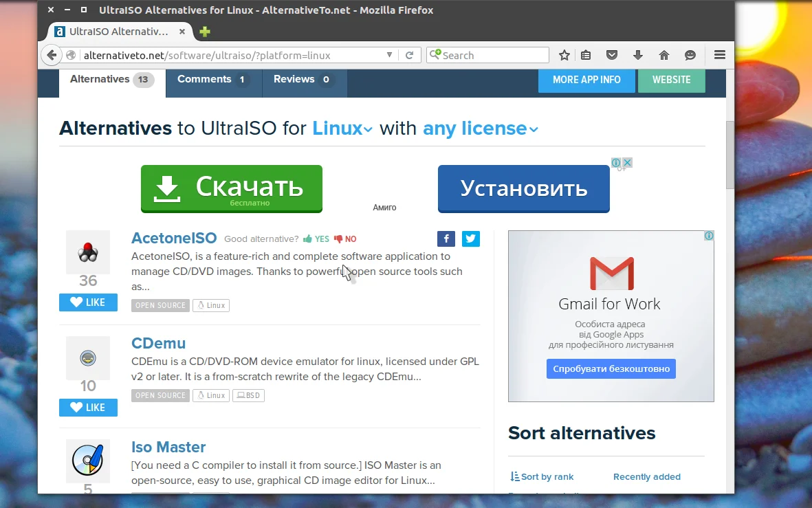
Task: Click the page vertical scrollbar thumb
Action: point(730,155)
